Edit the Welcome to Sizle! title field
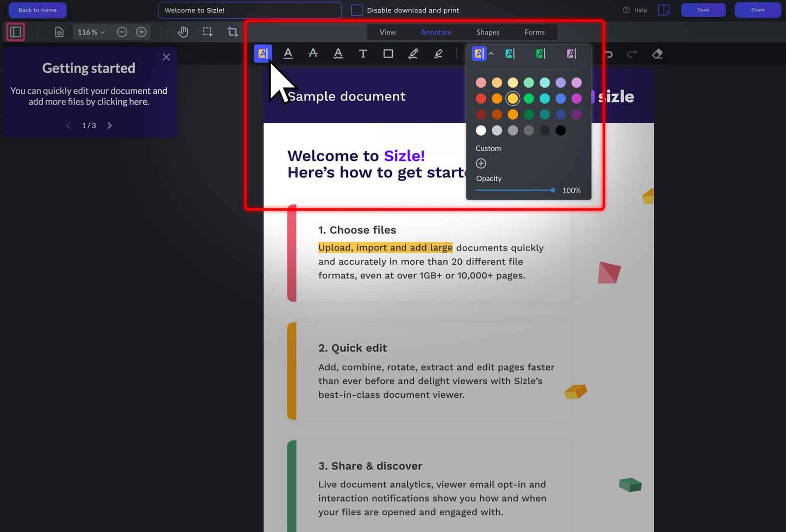The image size is (786, 532). (250, 10)
